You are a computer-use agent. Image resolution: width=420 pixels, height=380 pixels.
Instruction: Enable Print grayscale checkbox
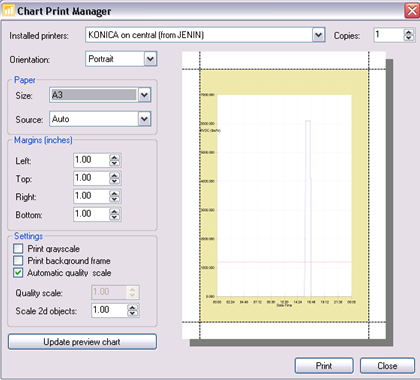coord(18,249)
